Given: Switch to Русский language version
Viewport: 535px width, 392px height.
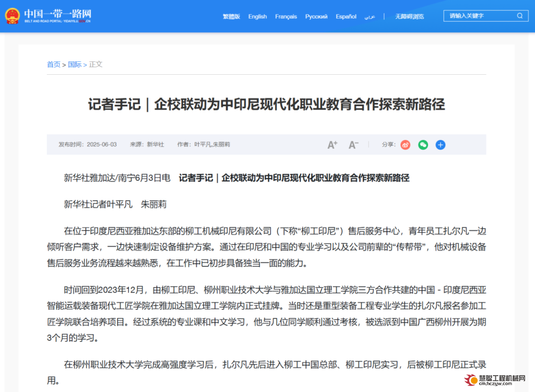Looking at the screenshot, I should (316, 16).
